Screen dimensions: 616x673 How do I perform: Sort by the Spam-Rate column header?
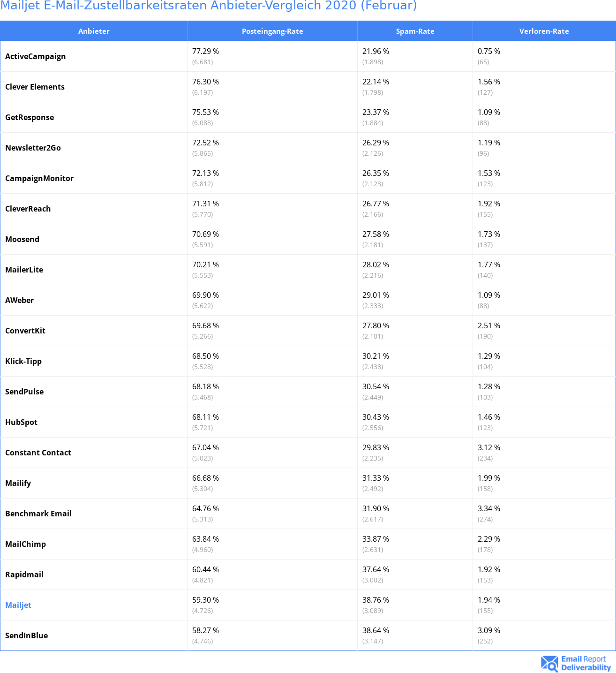click(x=415, y=31)
